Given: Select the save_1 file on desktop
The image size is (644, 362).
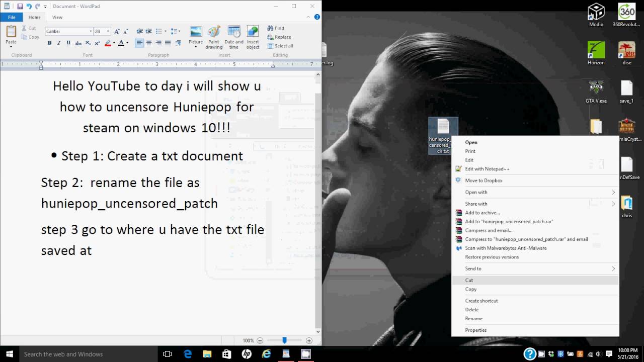Looking at the screenshot, I should click(x=626, y=92).
